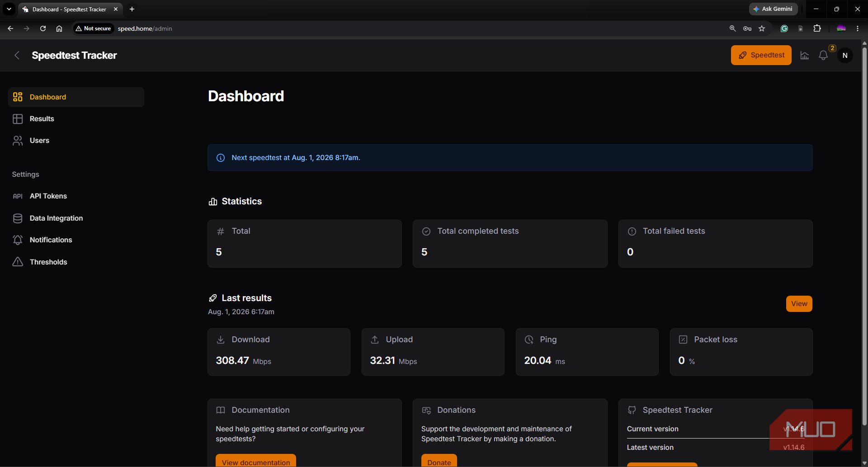The height and width of the screenshot is (467, 868).
Task: Click the Next speedtest at Aug. 1 text
Action: coord(296,158)
